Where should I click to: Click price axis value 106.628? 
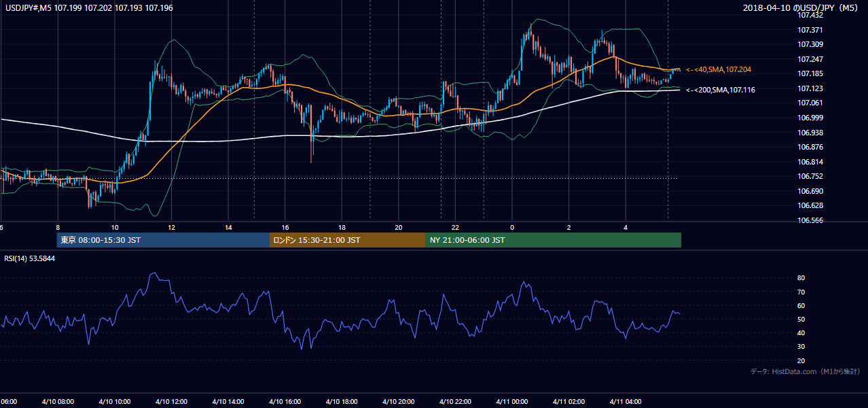click(810, 205)
